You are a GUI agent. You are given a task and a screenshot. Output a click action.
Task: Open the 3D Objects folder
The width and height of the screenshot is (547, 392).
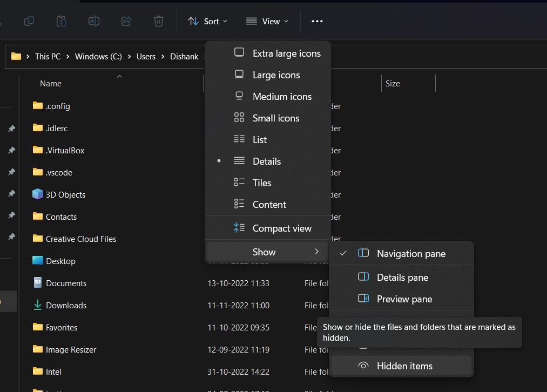pos(65,194)
